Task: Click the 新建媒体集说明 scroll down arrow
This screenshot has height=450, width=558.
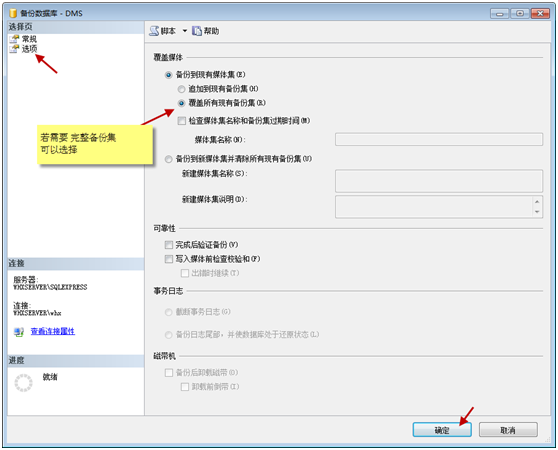Action: (x=537, y=212)
